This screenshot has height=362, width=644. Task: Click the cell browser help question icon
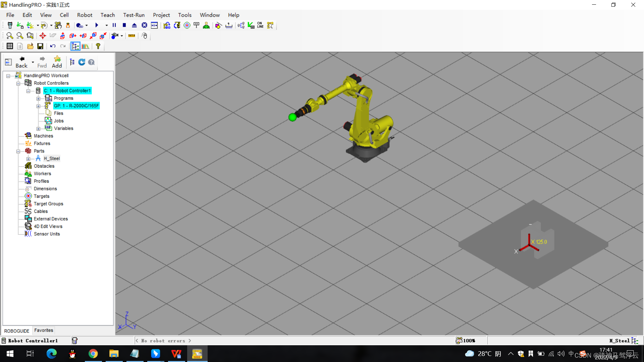[91, 62]
